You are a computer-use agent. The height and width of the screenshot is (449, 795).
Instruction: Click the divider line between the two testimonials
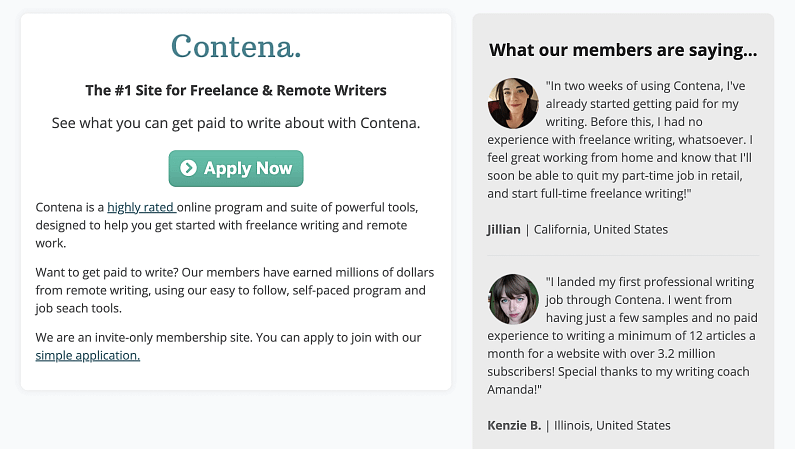pyautogui.click(x=623, y=255)
